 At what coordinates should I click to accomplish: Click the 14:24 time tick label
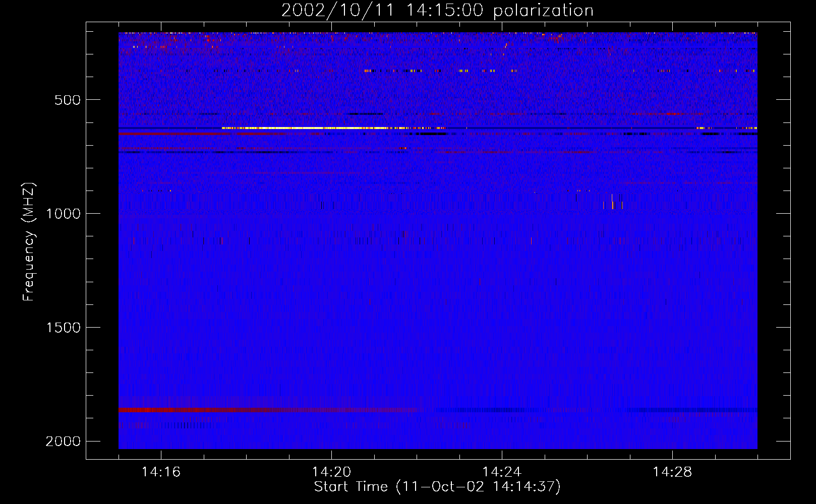(502, 472)
